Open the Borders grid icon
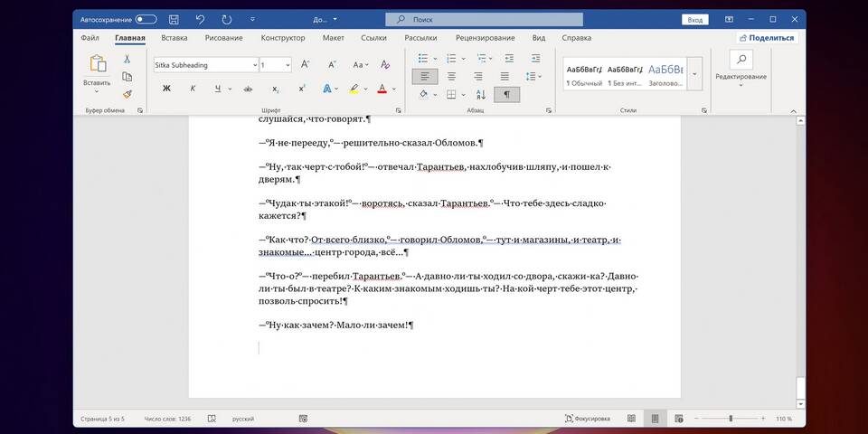The height and width of the screenshot is (434, 868). tap(451, 95)
